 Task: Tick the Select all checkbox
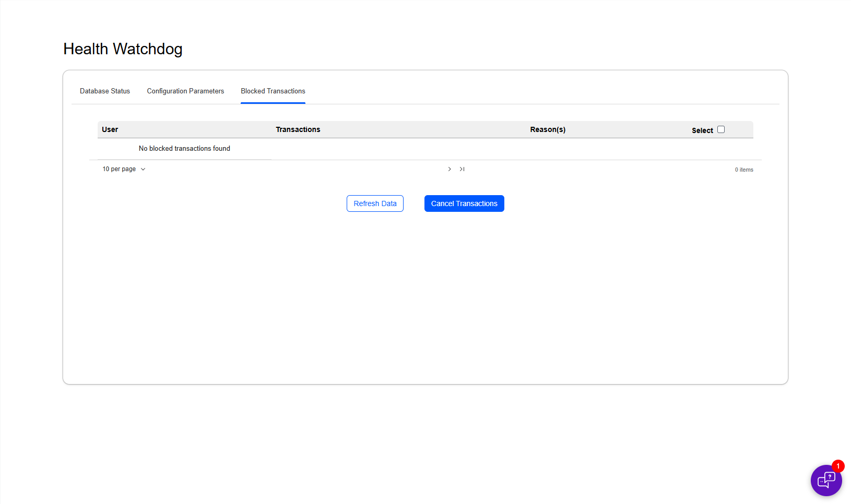pyautogui.click(x=721, y=129)
